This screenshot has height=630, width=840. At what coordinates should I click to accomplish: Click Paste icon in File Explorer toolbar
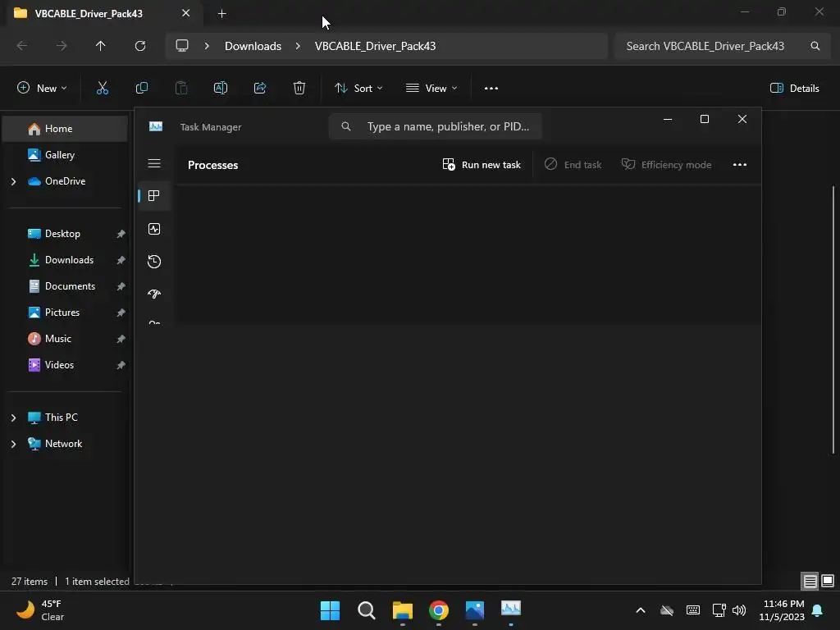tap(181, 89)
